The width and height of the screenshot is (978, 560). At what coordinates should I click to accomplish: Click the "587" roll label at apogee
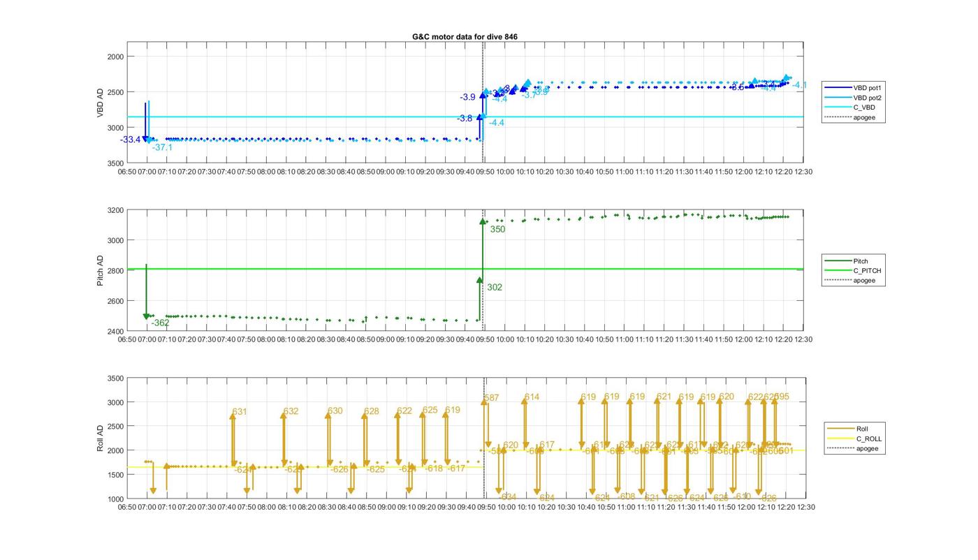pos(492,398)
